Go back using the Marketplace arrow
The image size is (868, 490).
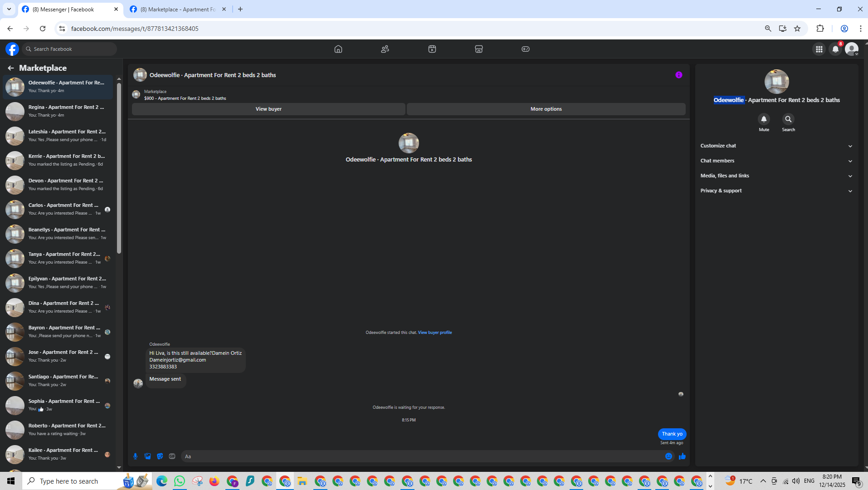11,68
